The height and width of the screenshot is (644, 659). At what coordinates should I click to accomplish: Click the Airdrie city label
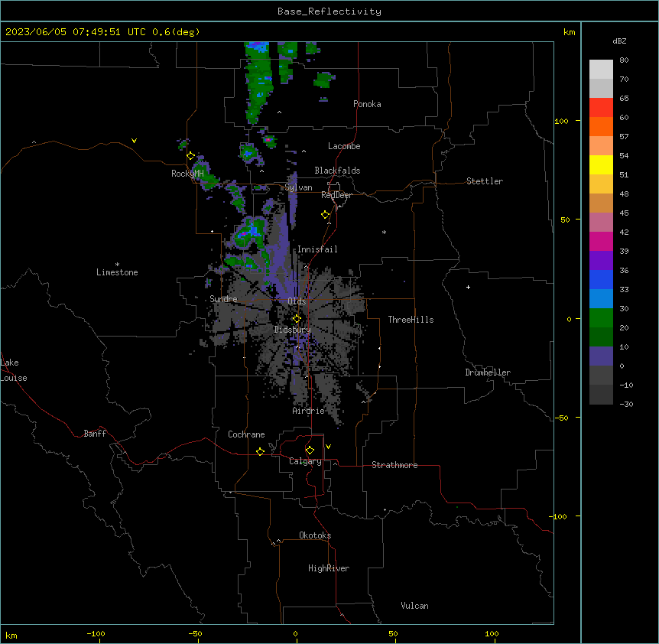click(x=309, y=411)
